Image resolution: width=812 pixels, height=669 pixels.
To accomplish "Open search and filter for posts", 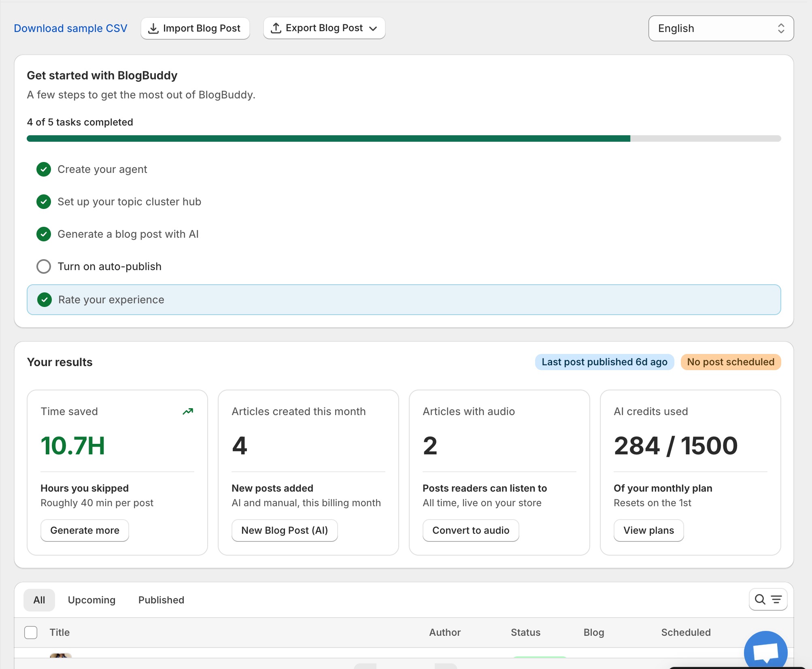I will 768,599.
